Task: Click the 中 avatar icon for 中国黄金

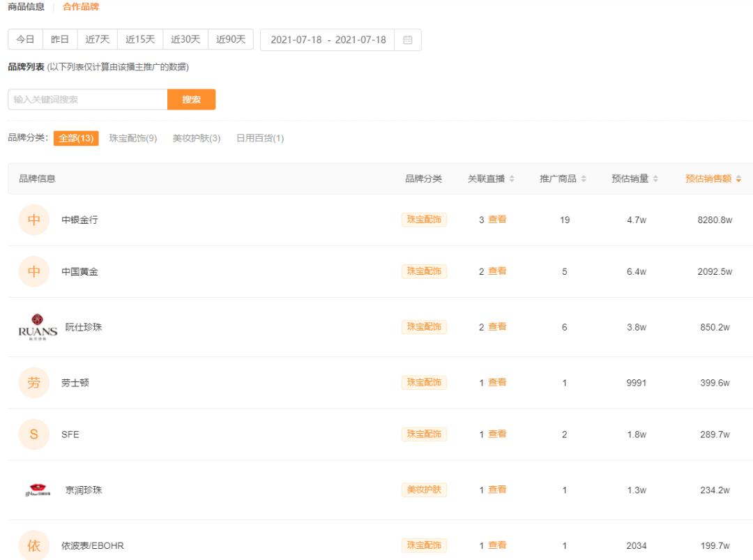Action: tap(33, 271)
